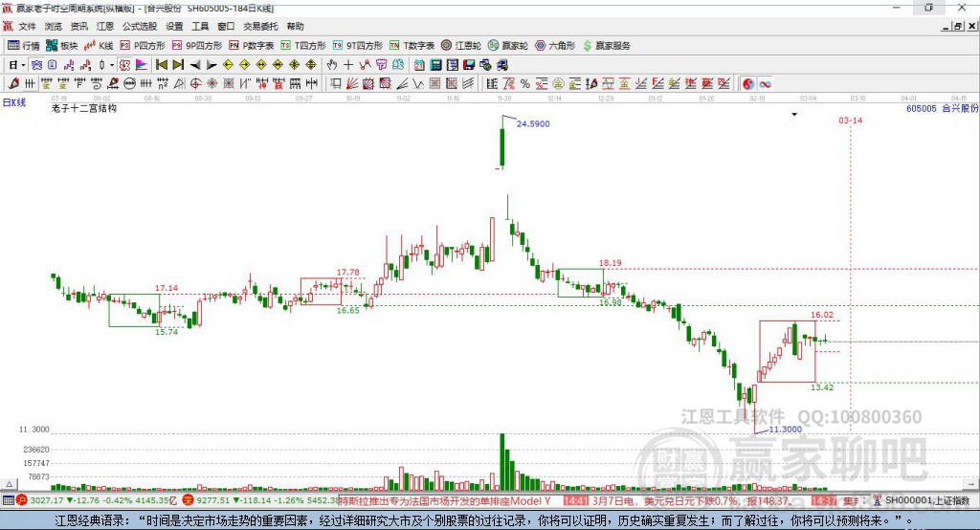Click the infinity symbol icon
Screen dimensions: 980x530
pyautogui.click(x=765, y=84)
